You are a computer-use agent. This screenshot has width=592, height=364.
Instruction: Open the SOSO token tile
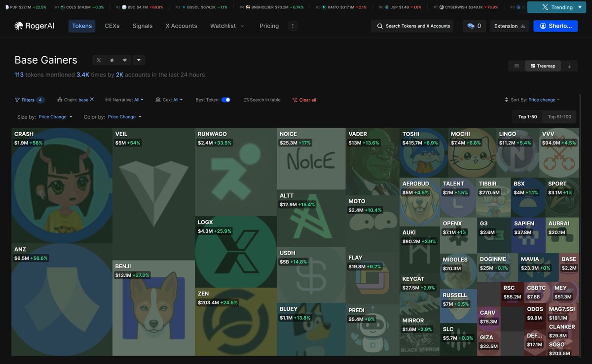tap(562, 348)
